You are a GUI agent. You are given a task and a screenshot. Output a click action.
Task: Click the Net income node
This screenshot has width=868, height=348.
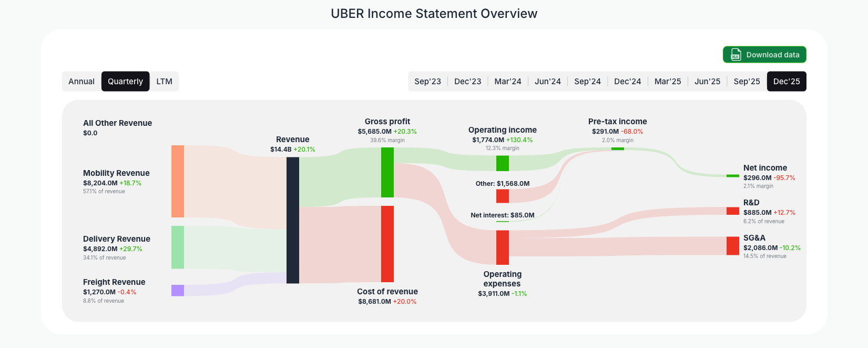[x=732, y=176]
